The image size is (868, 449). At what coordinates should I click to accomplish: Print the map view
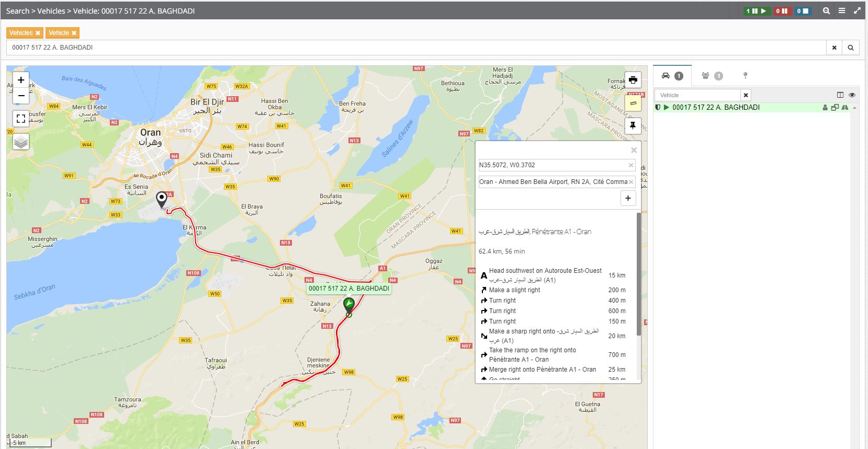[633, 80]
